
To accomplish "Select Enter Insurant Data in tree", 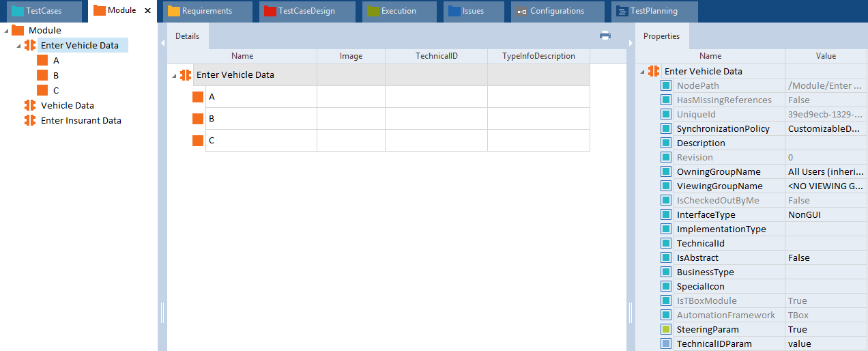I will tap(81, 120).
